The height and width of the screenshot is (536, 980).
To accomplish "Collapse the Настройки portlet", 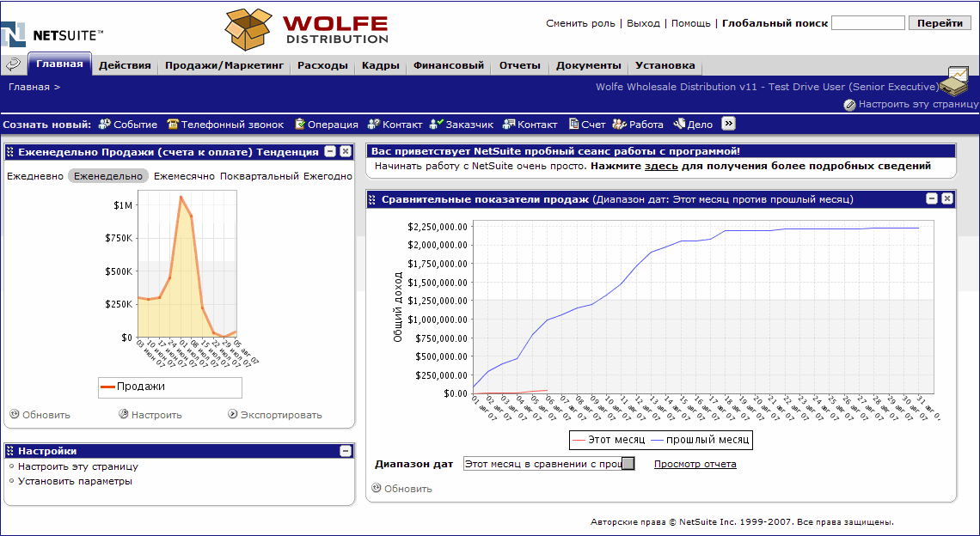I will [345, 450].
